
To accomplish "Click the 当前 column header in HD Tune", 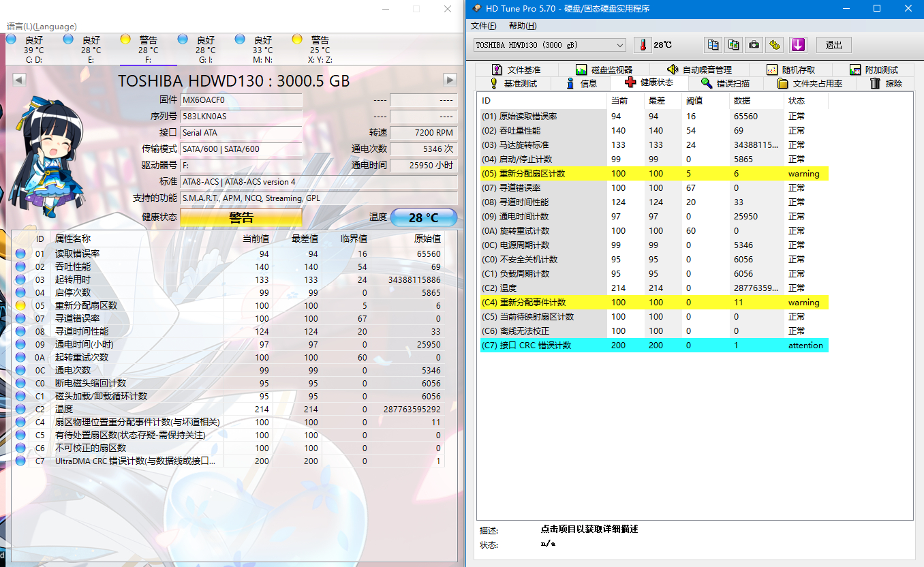I will point(625,101).
